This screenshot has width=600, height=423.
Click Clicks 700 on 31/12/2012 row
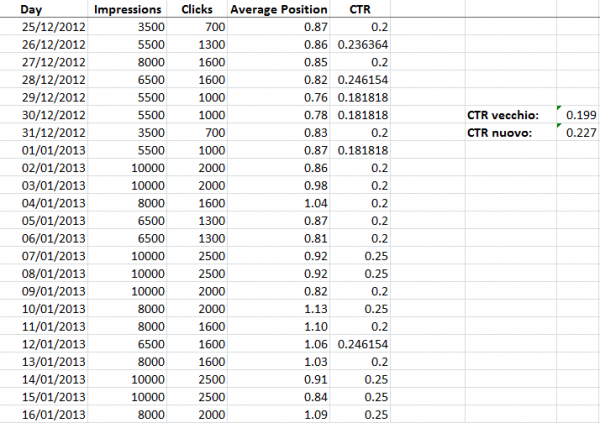(197, 132)
